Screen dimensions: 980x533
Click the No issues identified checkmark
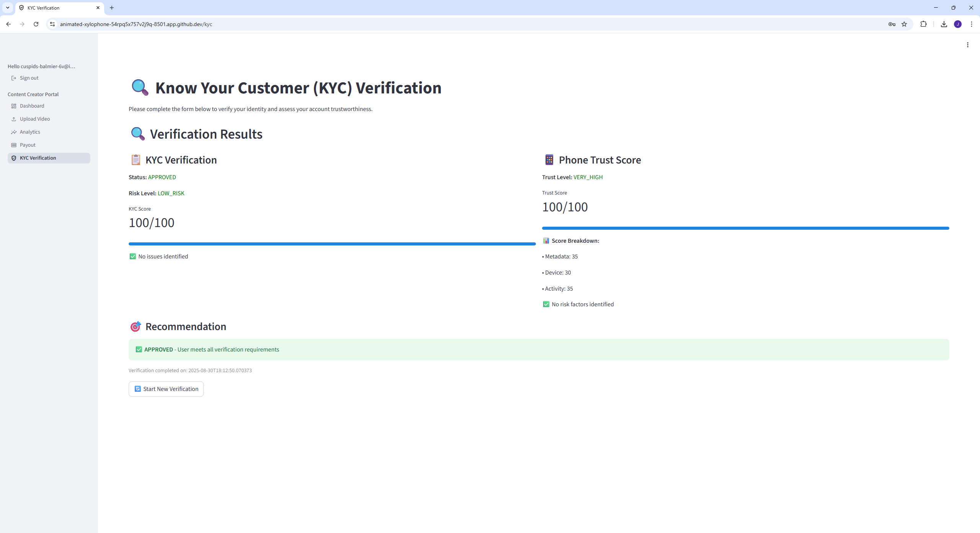[x=133, y=257]
